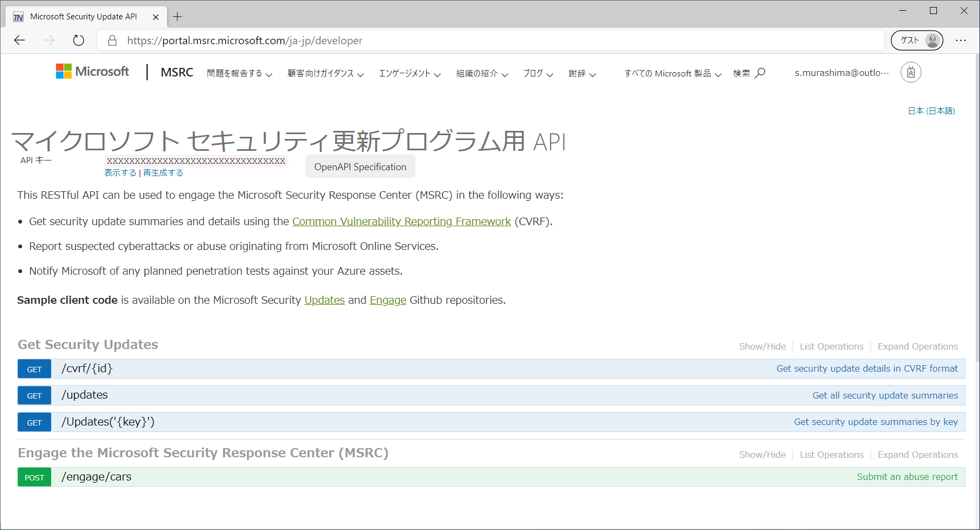Click the s.murashima@outlo… account name
Image resolution: width=980 pixels, height=530 pixels.
[x=842, y=73]
